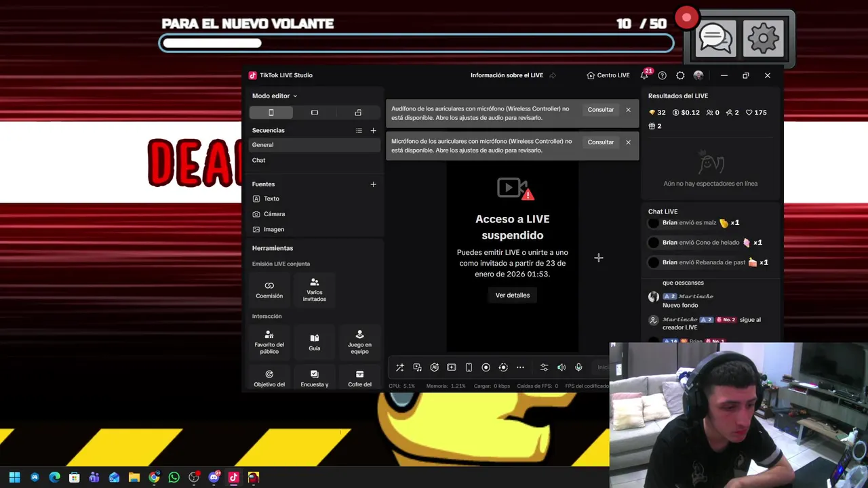This screenshot has height=488, width=868.
Task: Open Favorito del público tool
Action: click(269, 342)
